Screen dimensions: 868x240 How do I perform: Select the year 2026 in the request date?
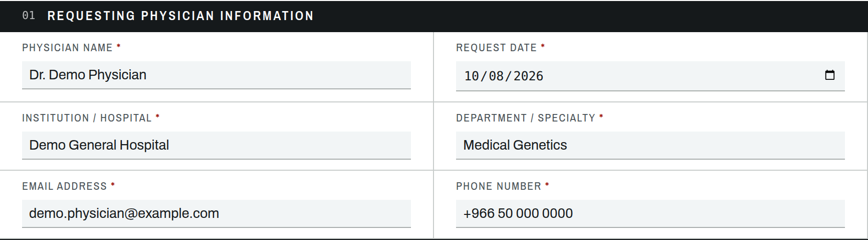click(x=528, y=76)
